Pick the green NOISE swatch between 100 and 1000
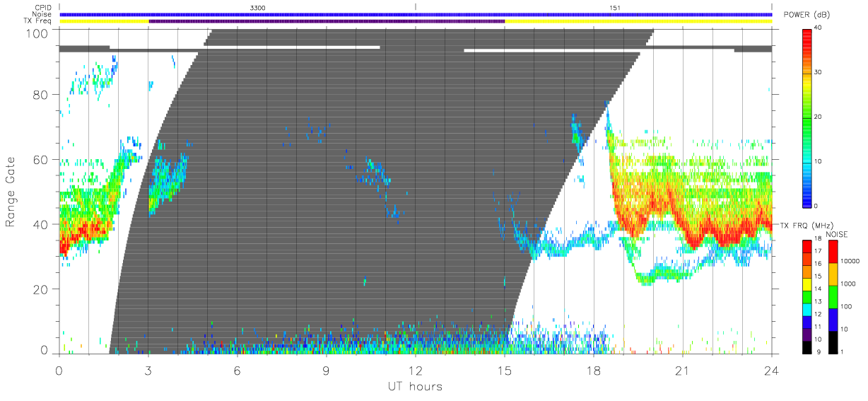The height and width of the screenshot is (401, 868). pos(832,296)
